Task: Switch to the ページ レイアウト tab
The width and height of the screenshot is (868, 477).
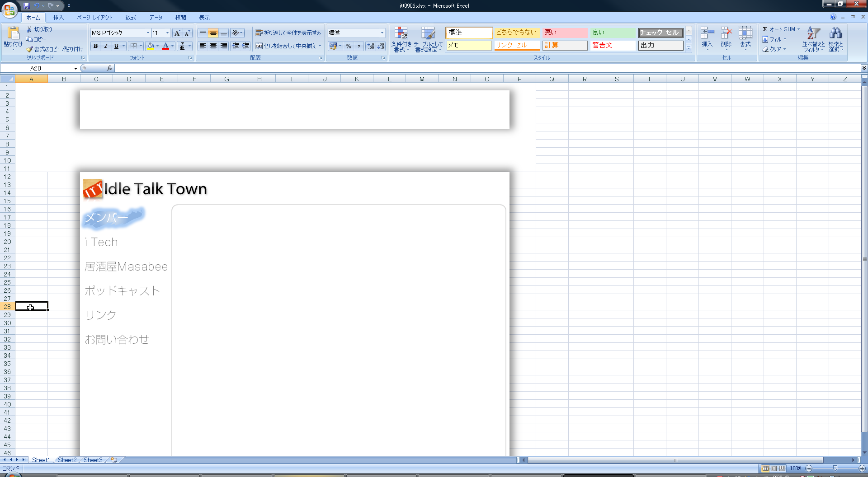Action: 94,17
